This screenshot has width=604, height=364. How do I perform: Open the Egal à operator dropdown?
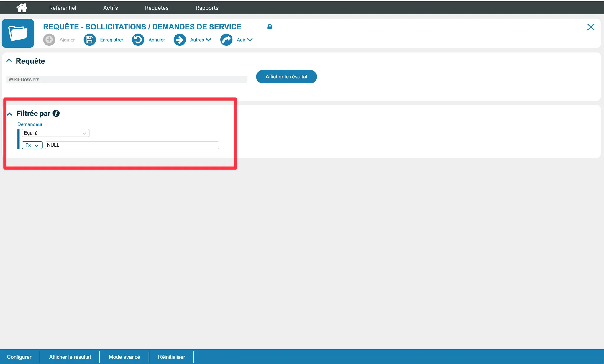click(x=55, y=133)
